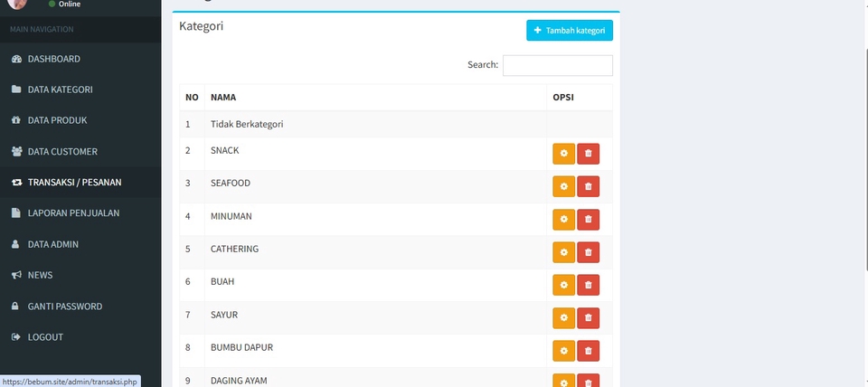
Task: Click the 'MAIN NAVIGATION' sidebar header
Action: click(42, 29)
